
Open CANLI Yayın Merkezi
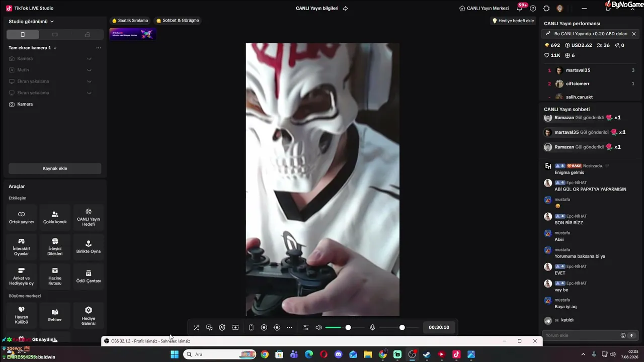[484, 9]
